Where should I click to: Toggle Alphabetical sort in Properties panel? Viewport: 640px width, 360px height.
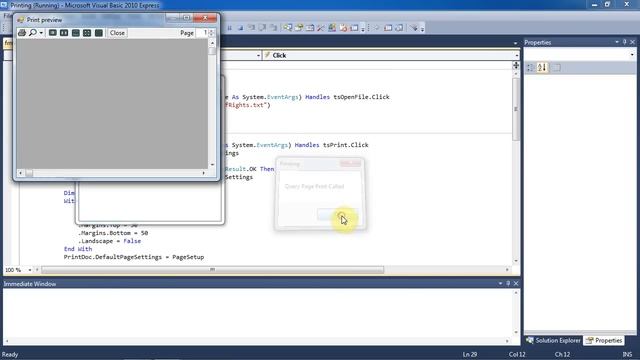click(542, 68)
